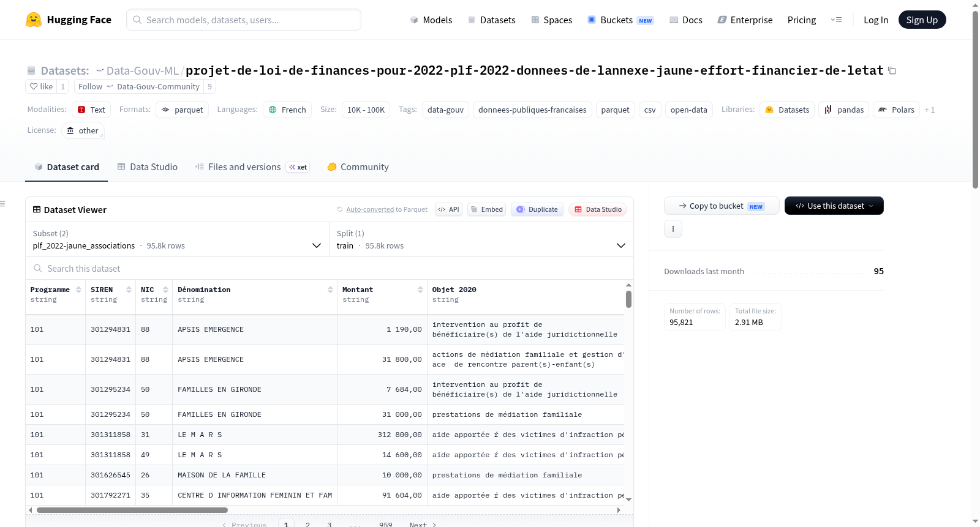Click the Sign Up button
This screenshot has width=980, height=527.
(922, 20)
